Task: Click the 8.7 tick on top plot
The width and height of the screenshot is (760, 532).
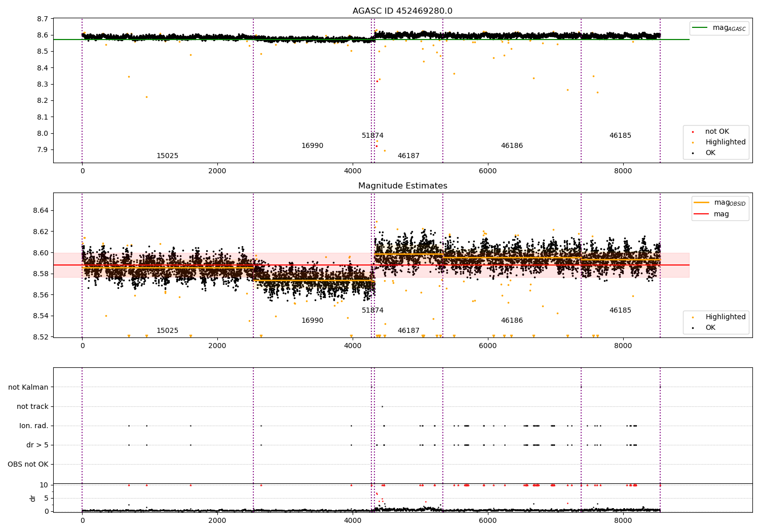Action: pos(43,19)
